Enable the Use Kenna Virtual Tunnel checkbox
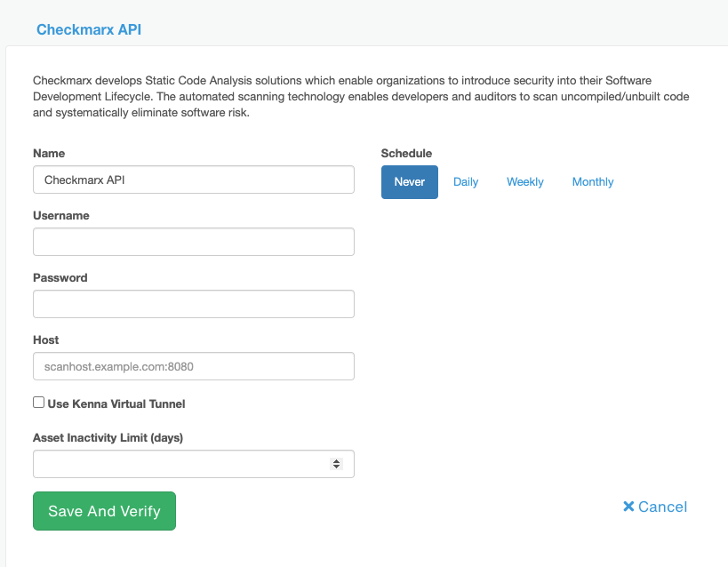This screenshot has height=567, width=728. tap(38, 402)
